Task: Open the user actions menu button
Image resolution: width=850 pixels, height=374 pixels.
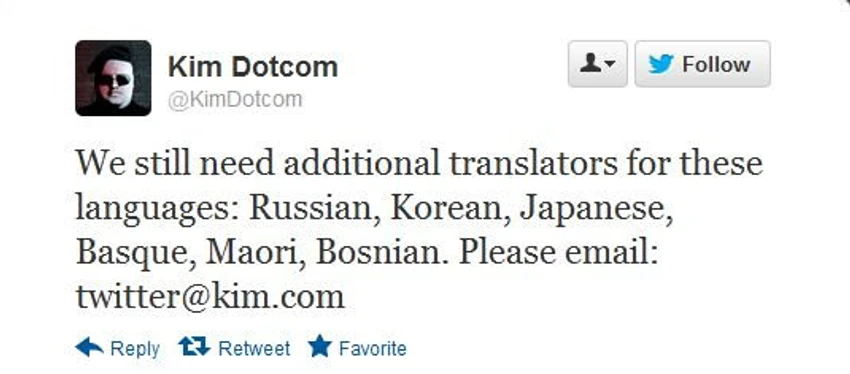Action: click(x=597, y=64)
